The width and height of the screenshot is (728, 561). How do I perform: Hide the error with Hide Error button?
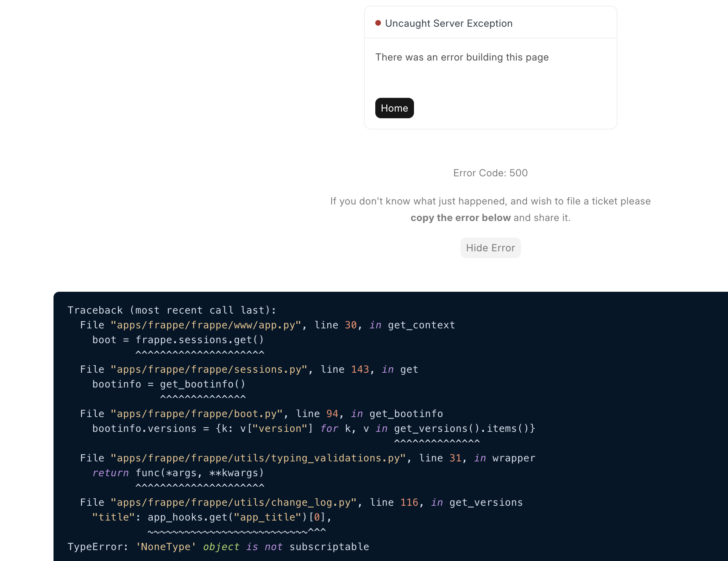coord(490,248)
